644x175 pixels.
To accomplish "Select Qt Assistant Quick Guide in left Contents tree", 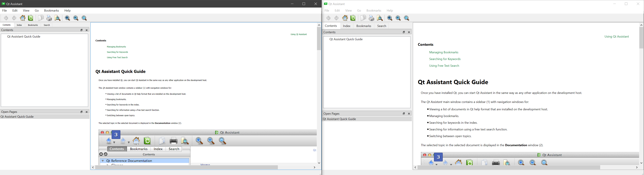I will tap(24, 37).
